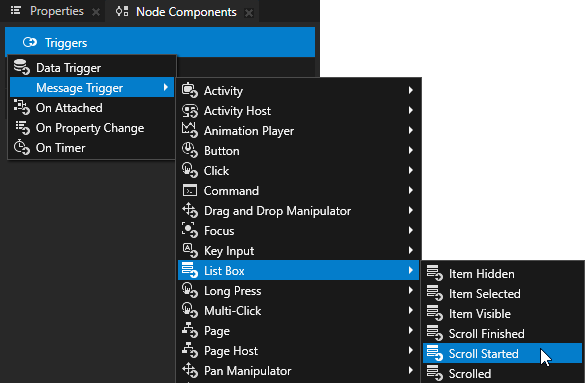This screenshot has width=585, height=383.
Task: Choose On Attached trigger
Action: (92, 107)
